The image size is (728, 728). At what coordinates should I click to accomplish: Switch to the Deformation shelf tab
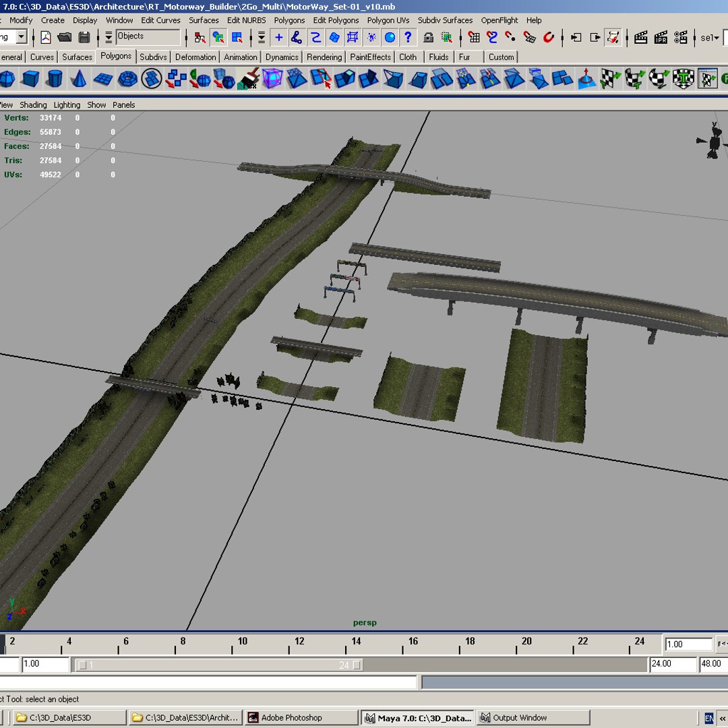[195, 57]
